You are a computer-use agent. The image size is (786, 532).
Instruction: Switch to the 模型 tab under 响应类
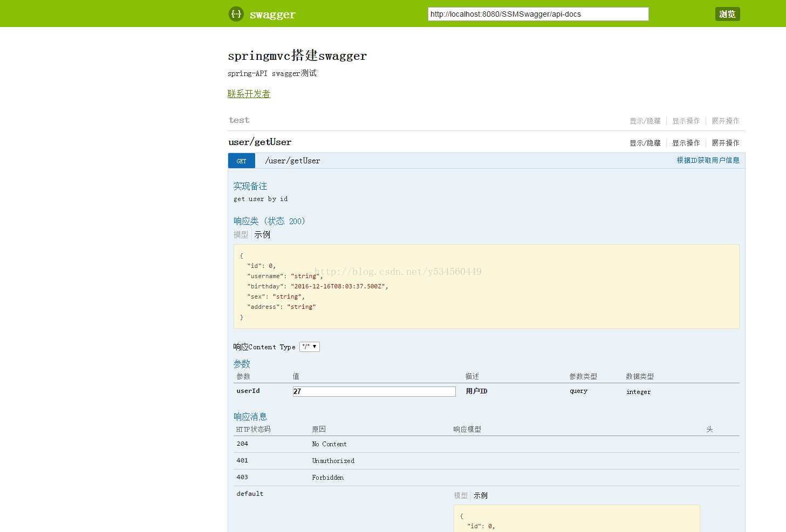pos(241,234)
